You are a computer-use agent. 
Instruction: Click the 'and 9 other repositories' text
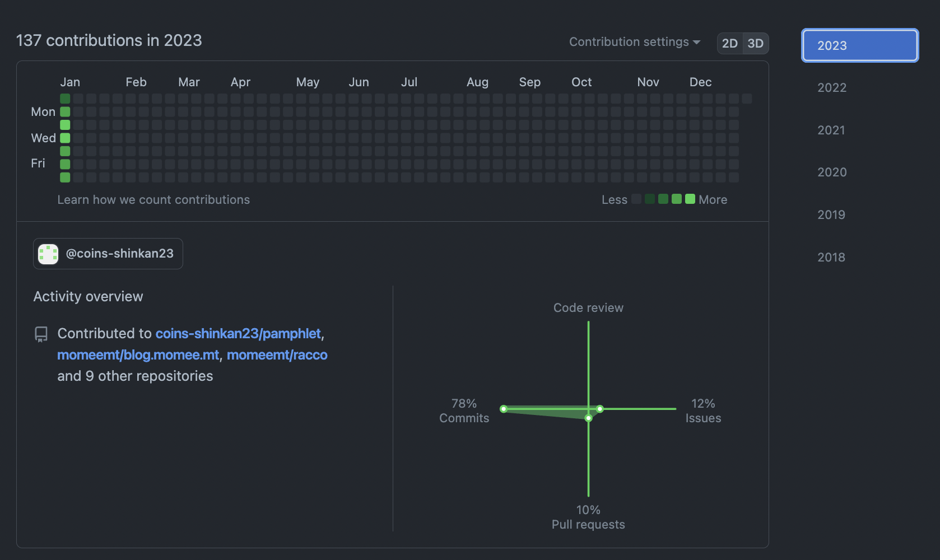tap(135, 376)
